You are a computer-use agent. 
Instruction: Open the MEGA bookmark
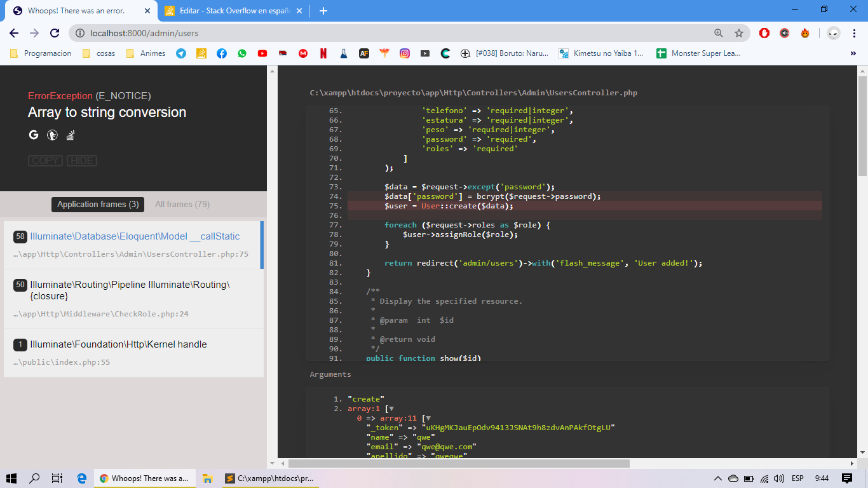pos(303,53)
